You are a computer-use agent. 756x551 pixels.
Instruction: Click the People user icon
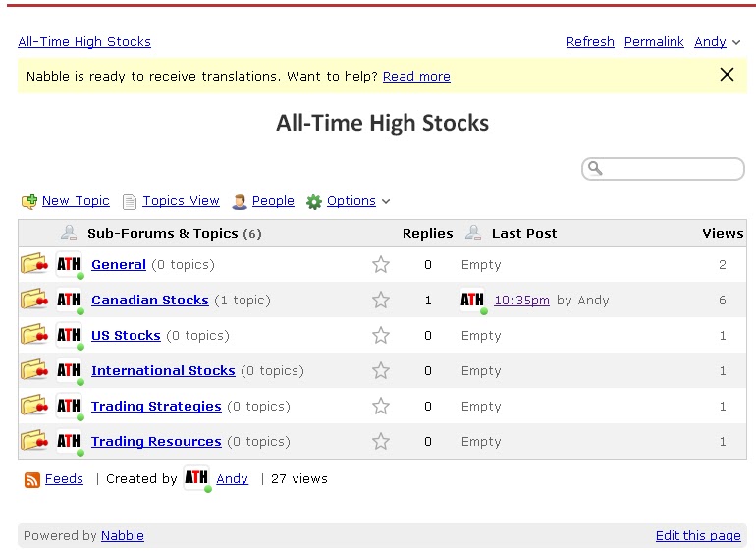tap(240, 201)
